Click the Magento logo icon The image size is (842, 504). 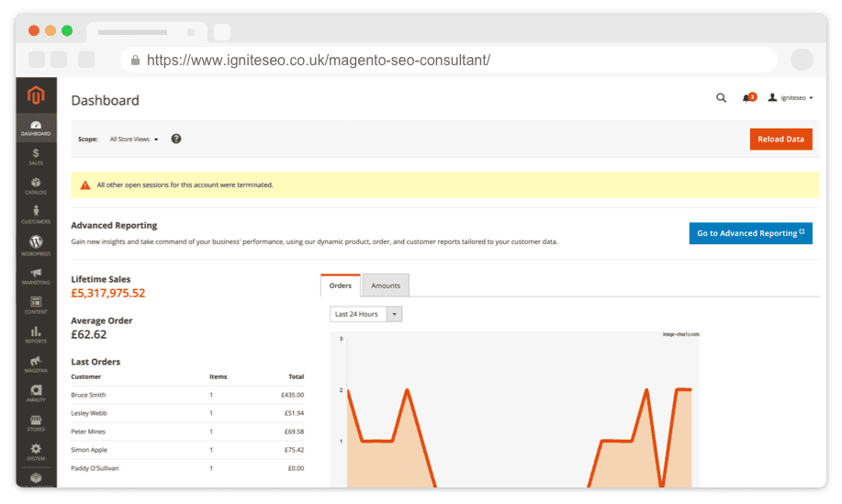point(36,95)
